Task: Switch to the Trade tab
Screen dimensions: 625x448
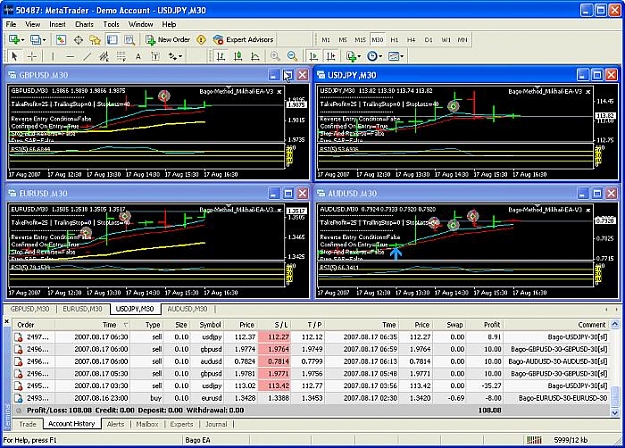Action: coord(28,424)
